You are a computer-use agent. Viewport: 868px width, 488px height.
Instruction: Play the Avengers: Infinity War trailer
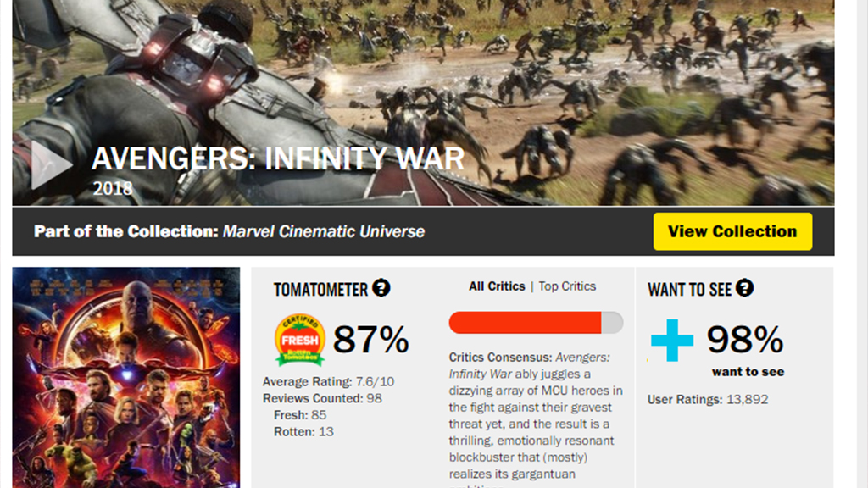click(x=50, y=165)
